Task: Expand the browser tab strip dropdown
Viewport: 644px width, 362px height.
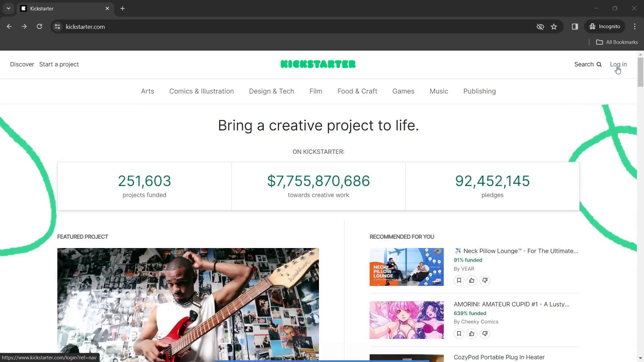Action: pos(8,8)
